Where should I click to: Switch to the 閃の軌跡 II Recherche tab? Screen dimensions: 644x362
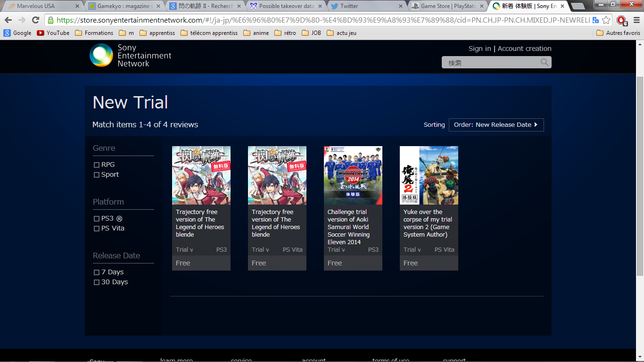[x=206, y=6]
